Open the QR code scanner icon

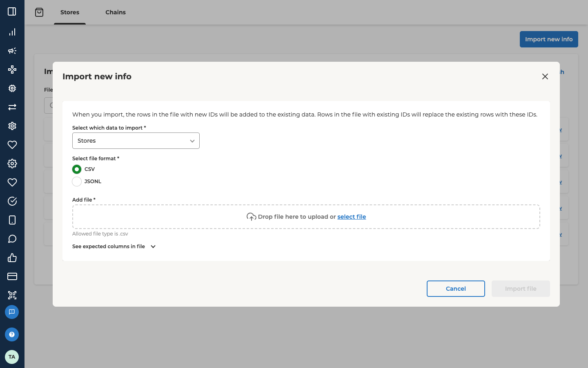[x=12, y=295]
